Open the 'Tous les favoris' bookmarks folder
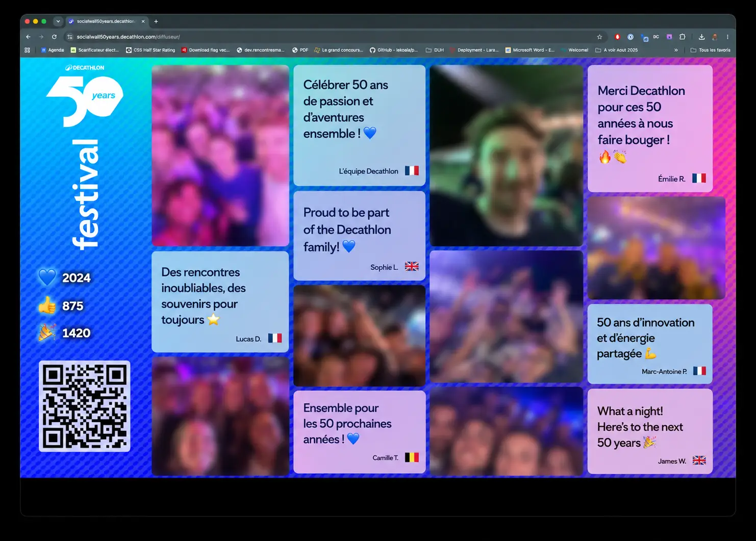Image resolution: width=756 pixels, height=541 pixels. [x=710, y=50]
